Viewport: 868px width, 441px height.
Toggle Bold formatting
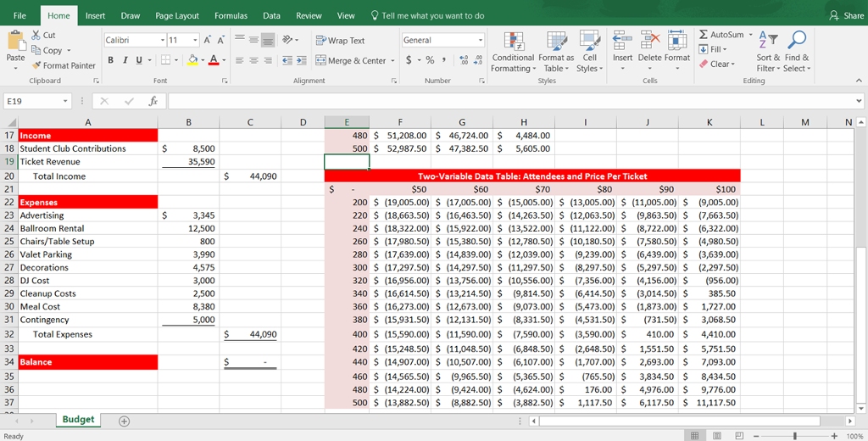click(110, 60)
